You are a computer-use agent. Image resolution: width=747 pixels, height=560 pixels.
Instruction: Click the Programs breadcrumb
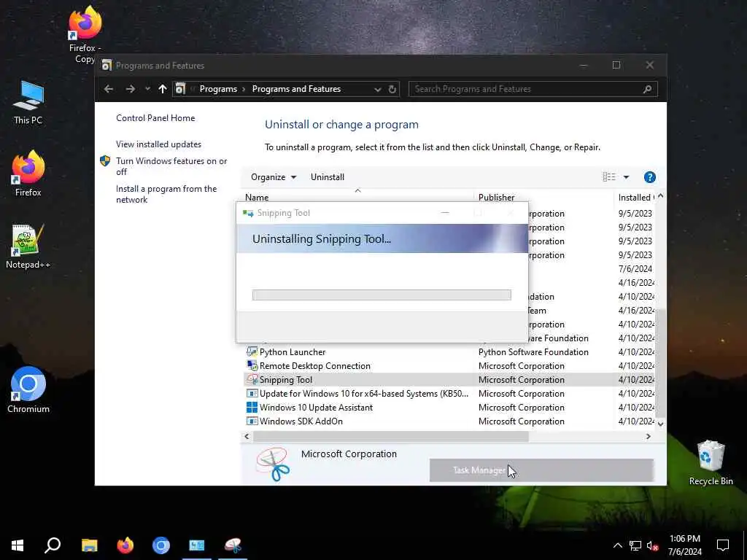[218, 89]
